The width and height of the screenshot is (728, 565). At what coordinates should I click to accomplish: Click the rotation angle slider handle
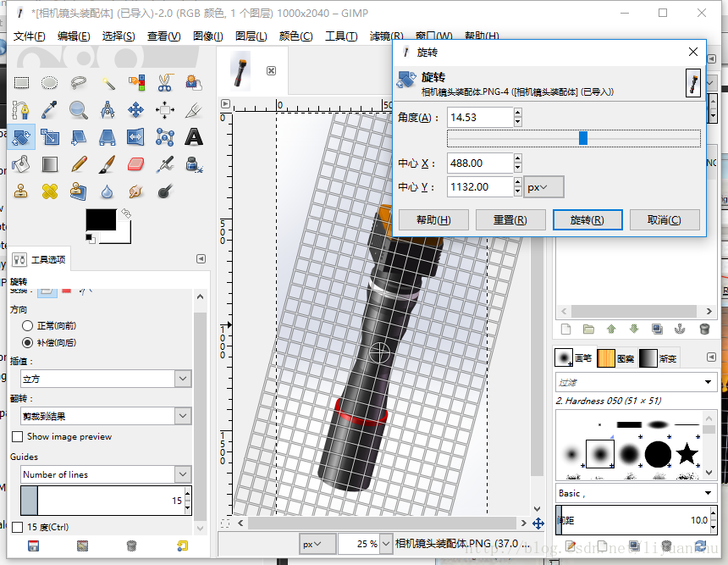point(583,138)
